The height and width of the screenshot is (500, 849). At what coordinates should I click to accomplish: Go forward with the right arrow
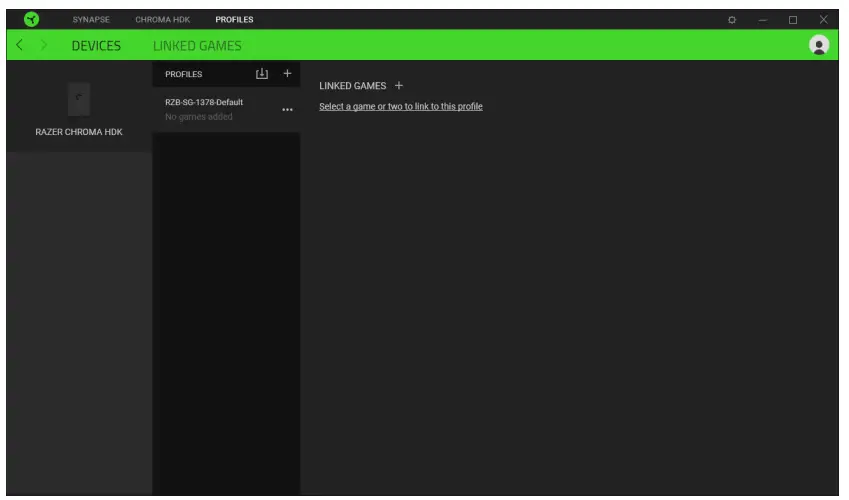[x=44, y=45]
